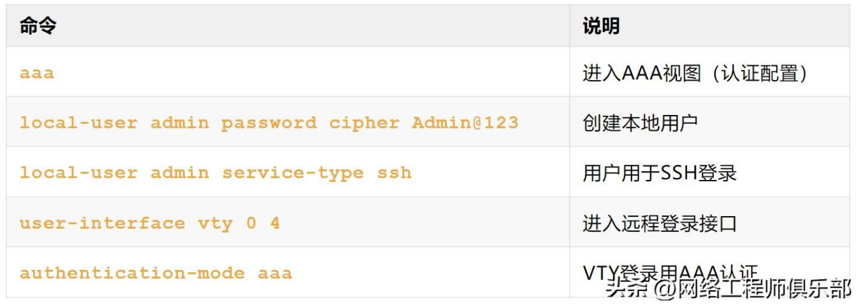The image size is (868, 305).
Task: Click the 用户用于SSH登录 description
Action: [x=659, y=174]
